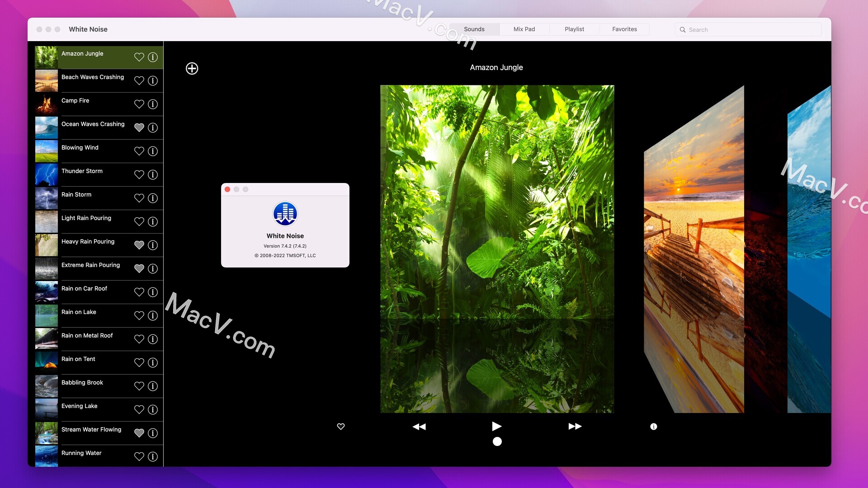The height and width of the screenshot is (488, 868).
Task: Show info for Camp Fire sound
Action: (153, 104)
